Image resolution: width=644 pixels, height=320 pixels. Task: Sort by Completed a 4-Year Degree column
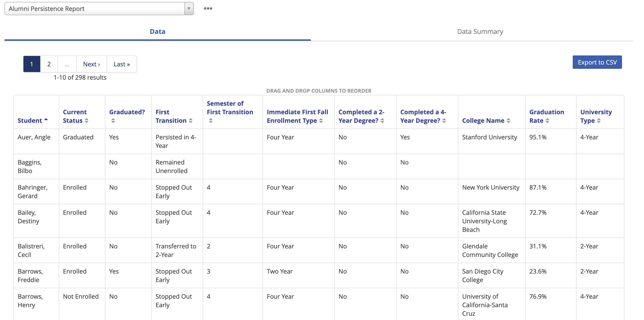tap(444, 121)
